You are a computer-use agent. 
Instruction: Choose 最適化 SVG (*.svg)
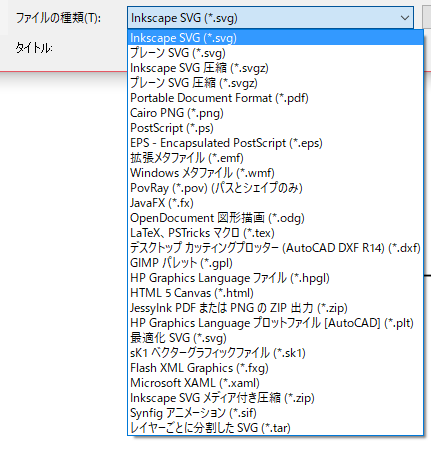click(275, 338)
